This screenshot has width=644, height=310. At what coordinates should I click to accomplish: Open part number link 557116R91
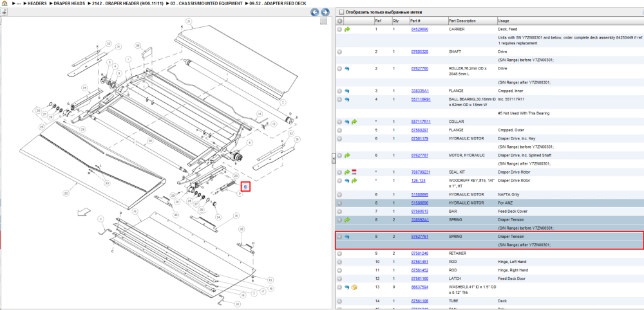tap(421, 99)
